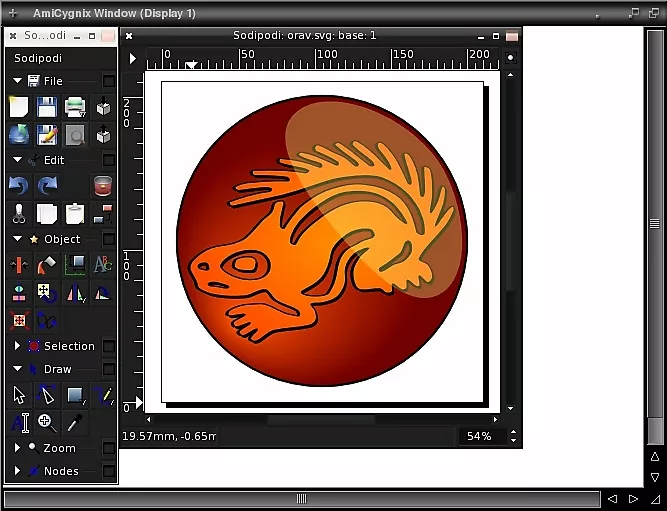Toggle the checkbox beside Nodes section

point(108,471)
